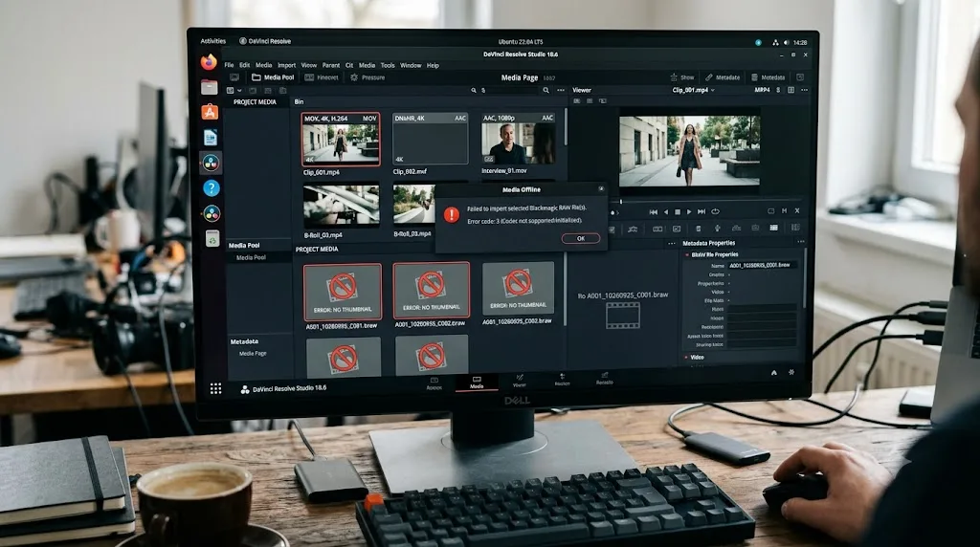Collapse the BRAW File Properties section
The height and width of the screenshot is (547, 980).
(x=687, y=254)
